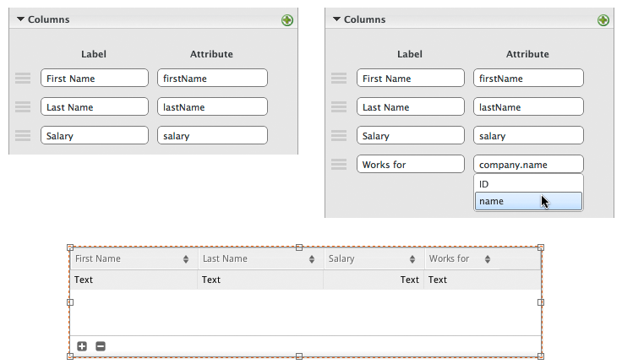This screenshot has width=622, height=364.
Task: Choose 'ID' in the attribute suggestion list
Action: (527, 183)
